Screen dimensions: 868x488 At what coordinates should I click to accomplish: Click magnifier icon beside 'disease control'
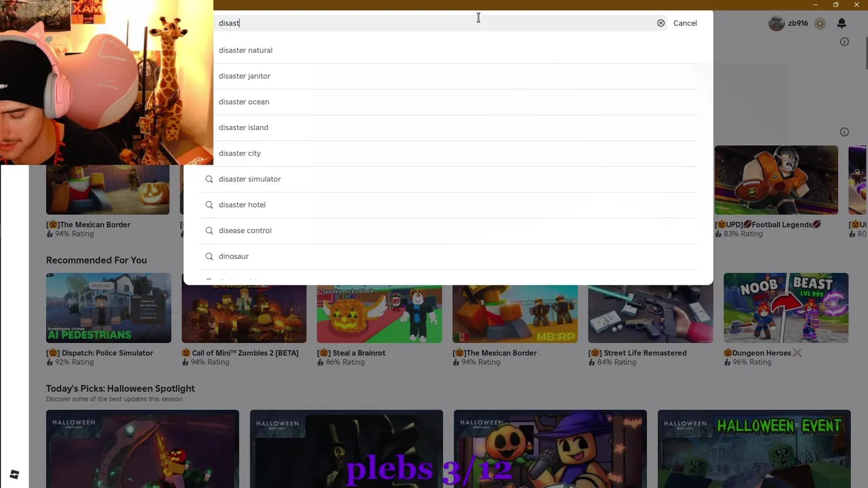pyautogui.click(x=209, y=230)
